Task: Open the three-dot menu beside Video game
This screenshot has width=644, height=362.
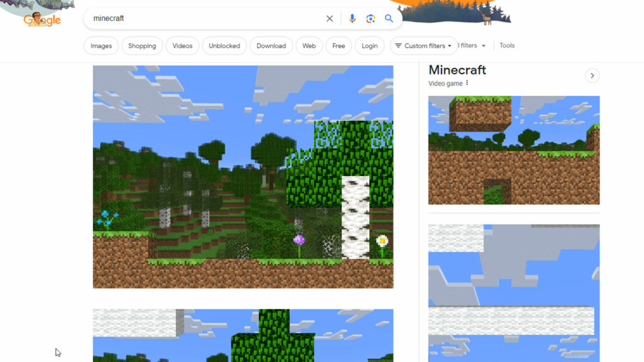Action: (467, 84)
